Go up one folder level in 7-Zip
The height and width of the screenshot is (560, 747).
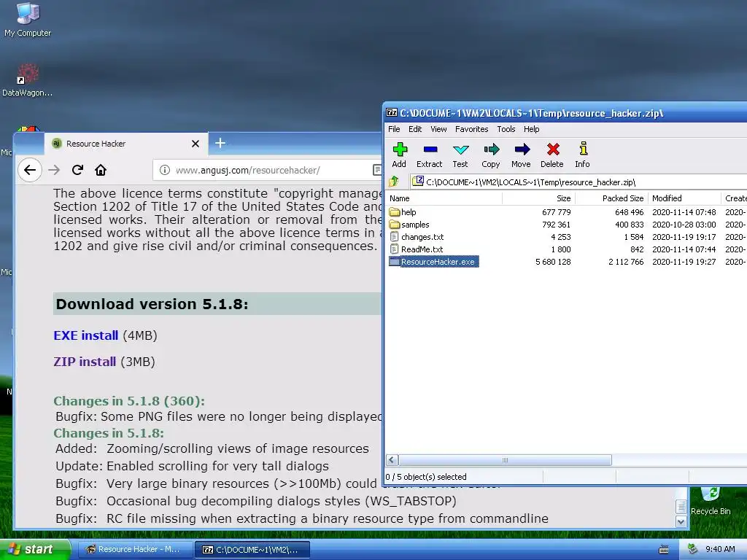click(x=393, y=182)
